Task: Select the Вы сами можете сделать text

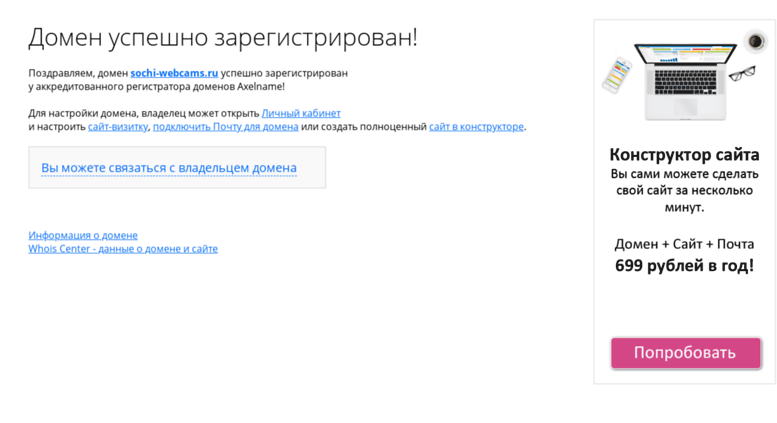Action: (x=684, y=174)
